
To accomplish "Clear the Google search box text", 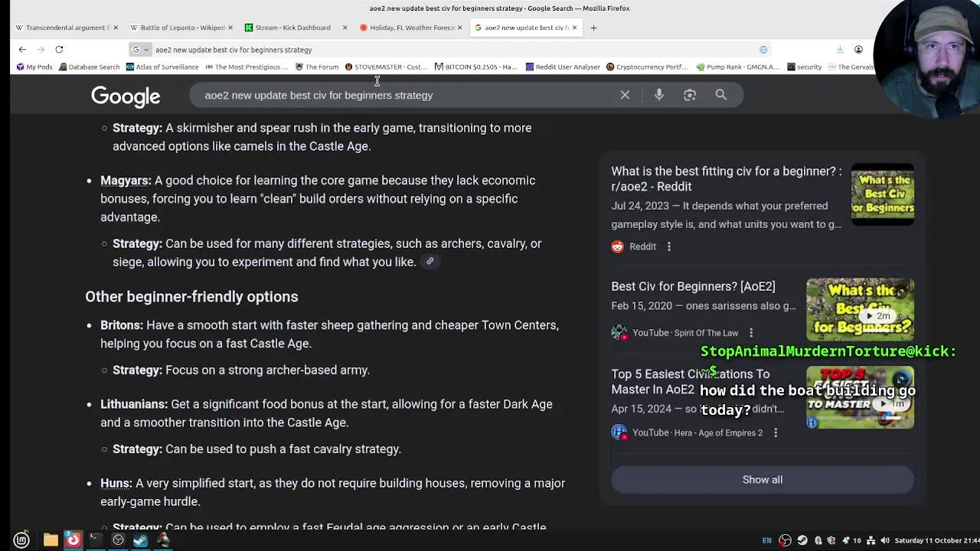I will point(625,95).
